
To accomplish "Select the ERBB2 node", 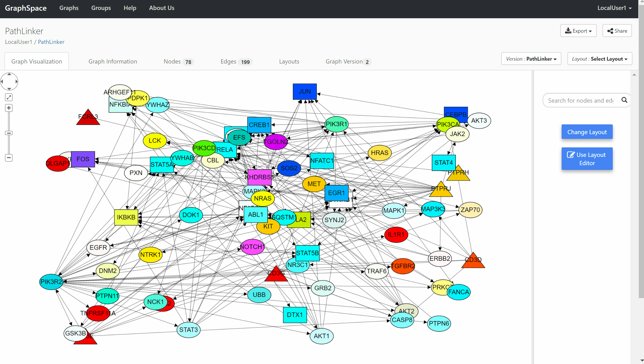I will 439,259.
